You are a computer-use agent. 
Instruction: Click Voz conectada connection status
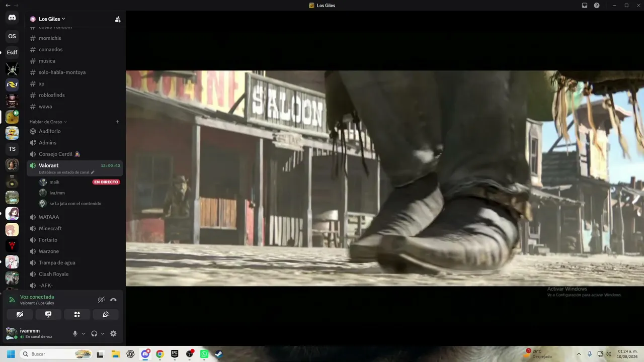(37, 297)
